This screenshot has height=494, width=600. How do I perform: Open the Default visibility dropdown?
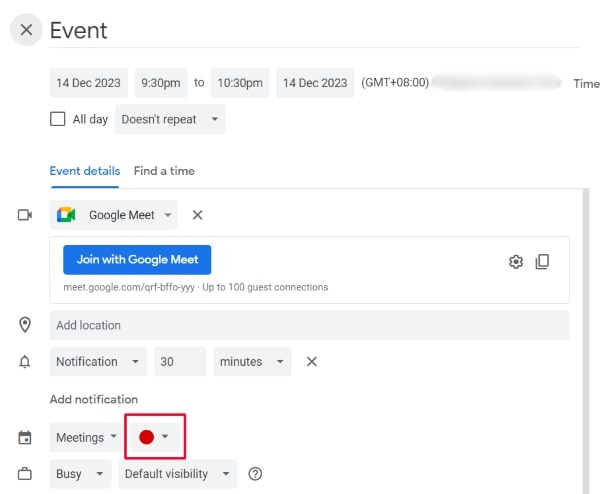coord(178,474)
